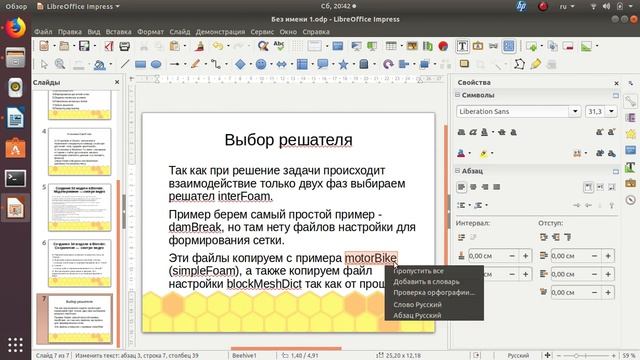The width and height of the screenshot is (640, 360).
Task: Select the Callouts speech bubble tool
Action: 323,64
